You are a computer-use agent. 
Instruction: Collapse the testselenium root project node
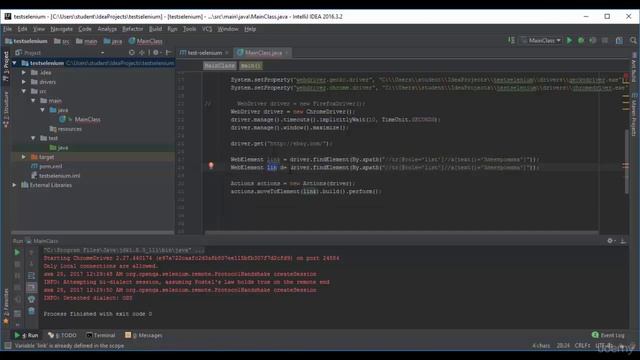point(15,63)
